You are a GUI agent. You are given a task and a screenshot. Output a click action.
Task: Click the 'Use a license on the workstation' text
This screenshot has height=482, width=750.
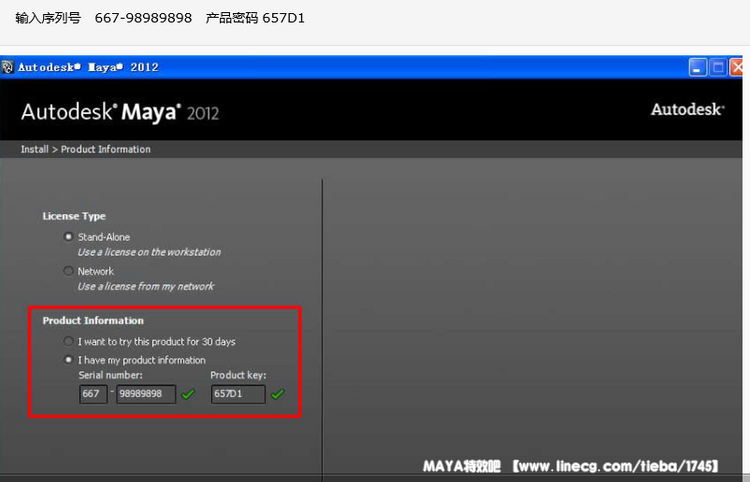[149, 252]
